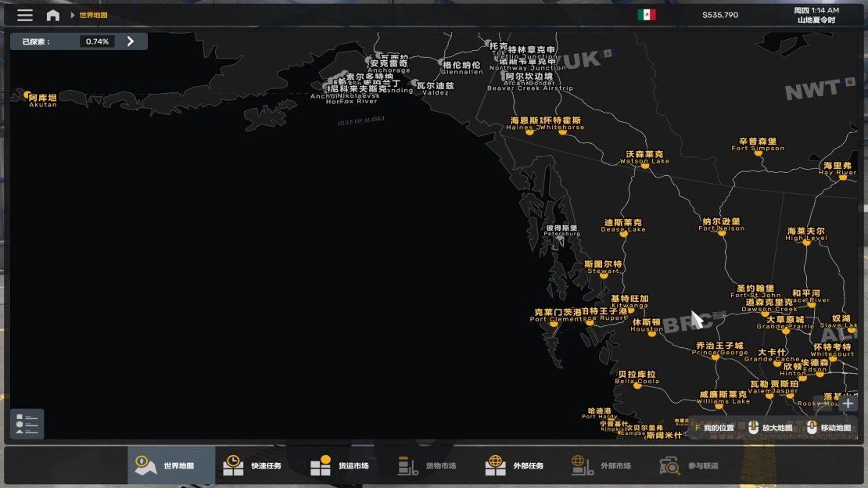This screenshot has height=488, width=868.
Task: Click the 我的位置 button
Action: pos(715,428)
